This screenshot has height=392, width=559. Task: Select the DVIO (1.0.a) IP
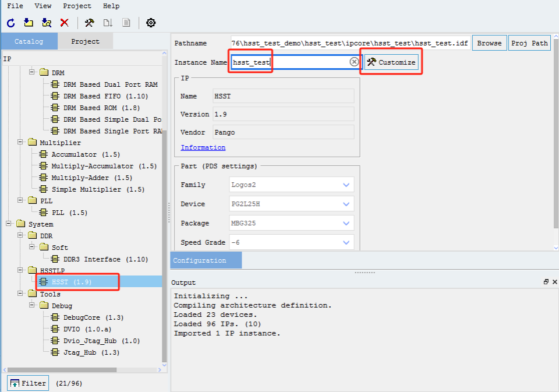87,329
